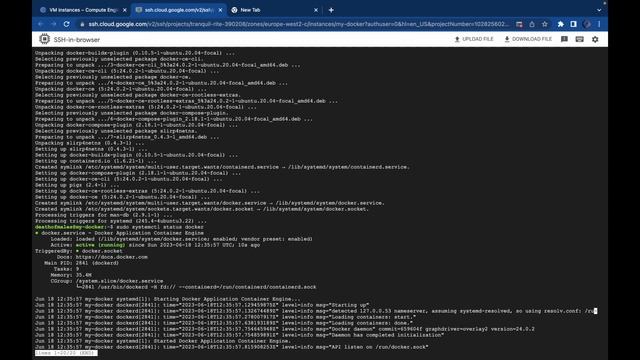Open the Chrome profile avatar

coord(587,24)
